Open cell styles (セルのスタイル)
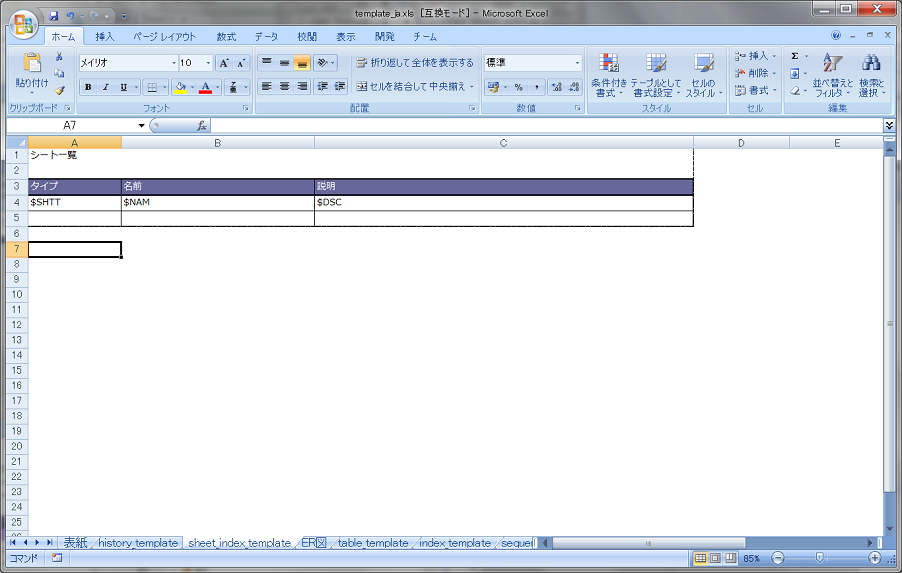The height and width of the screenshot is (573, 902). point(703,75)
